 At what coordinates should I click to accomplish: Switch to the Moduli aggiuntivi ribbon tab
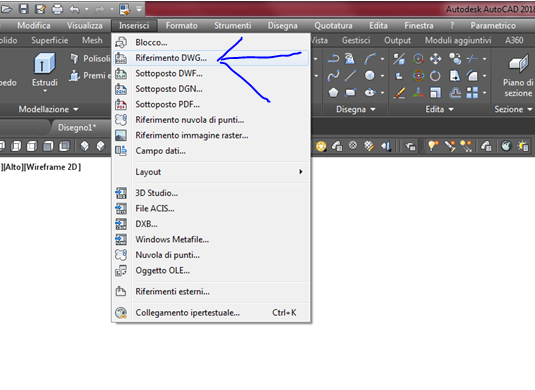click(458, 41)
